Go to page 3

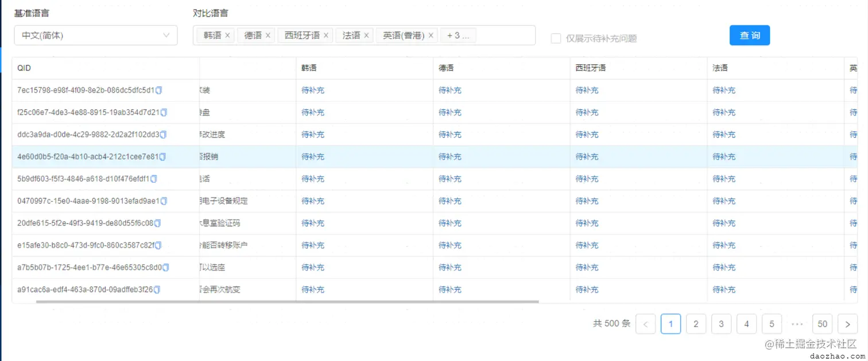click(x=721, y=324)
